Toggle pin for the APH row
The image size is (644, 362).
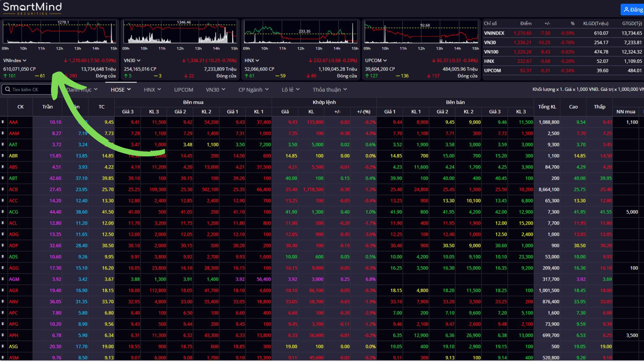pos(3,335)
